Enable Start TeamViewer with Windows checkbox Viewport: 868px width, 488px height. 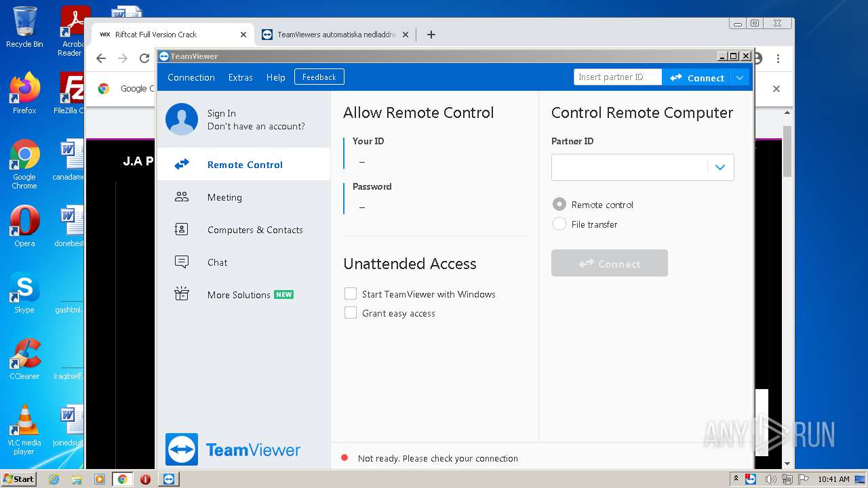pyautogui.click(x=351, y=293)
